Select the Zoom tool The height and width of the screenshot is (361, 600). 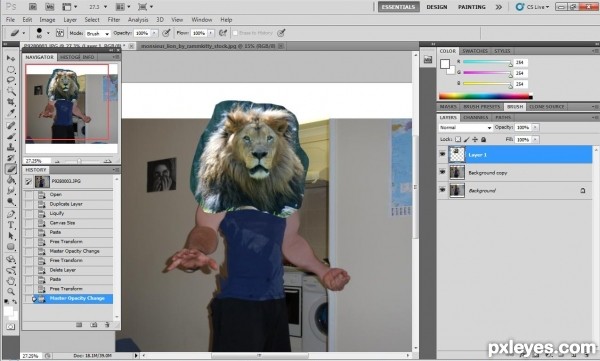coord(11,292)
